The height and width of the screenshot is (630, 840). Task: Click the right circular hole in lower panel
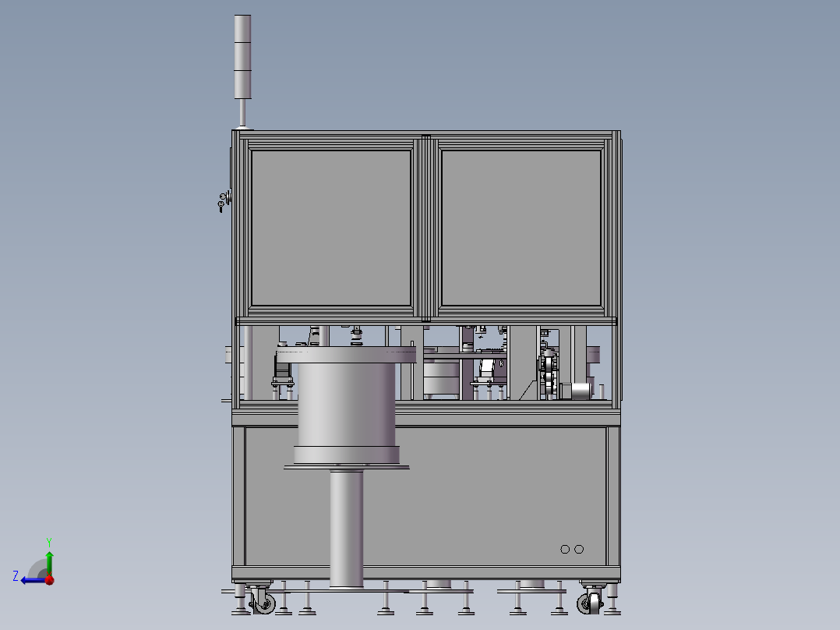click(579, 549)
